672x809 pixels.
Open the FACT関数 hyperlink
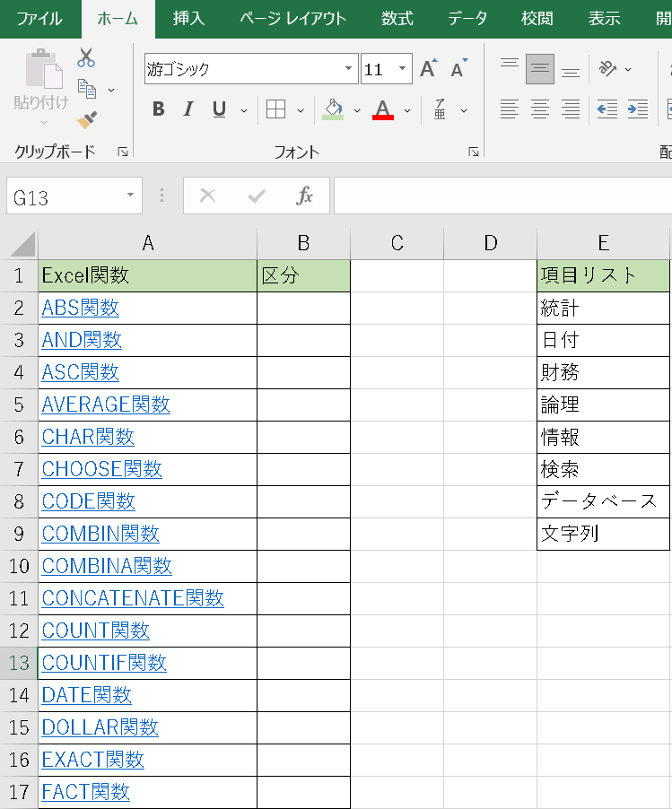85,793
